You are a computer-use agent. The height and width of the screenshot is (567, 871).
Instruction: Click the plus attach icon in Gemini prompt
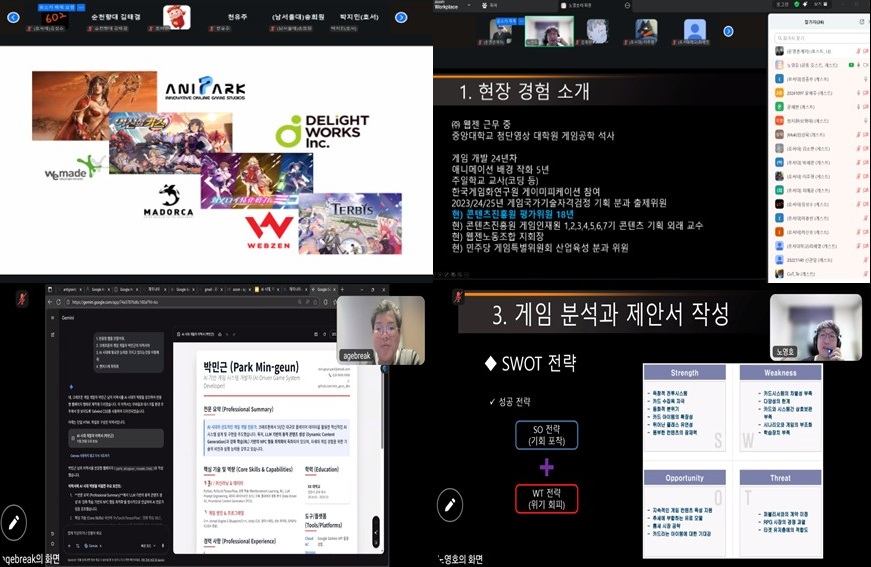click(70, 546)
